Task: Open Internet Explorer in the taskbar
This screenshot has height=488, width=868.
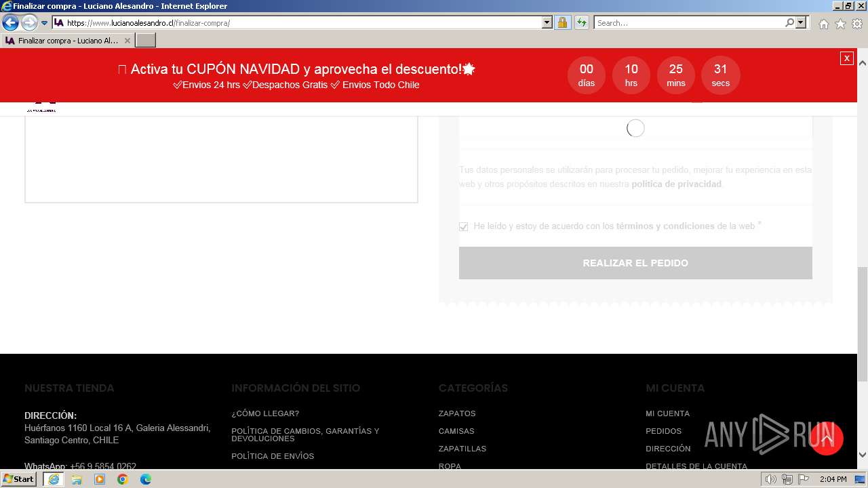Action: (x=54, y=479)
